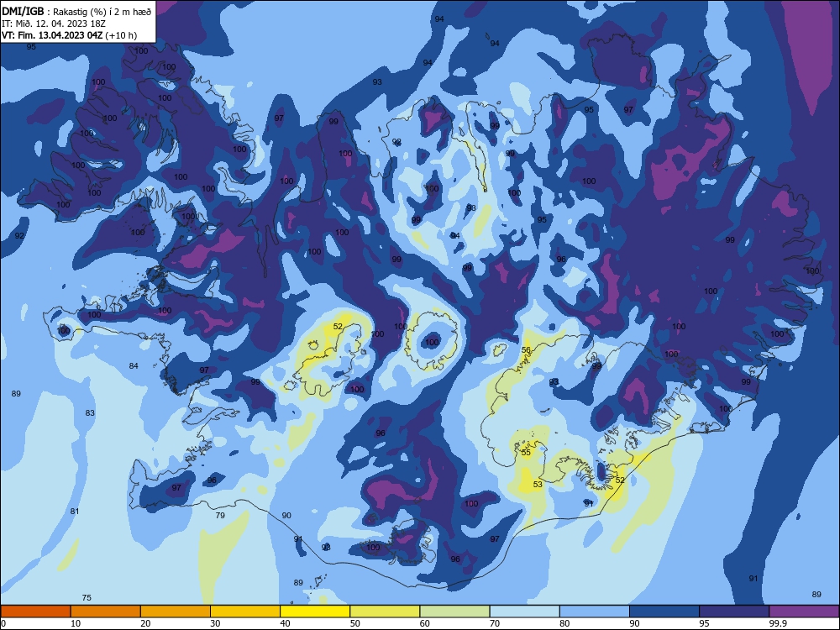Select the amber 30–40 legend color box
This screenshot has height=630, width=840.
pos(245,612)
